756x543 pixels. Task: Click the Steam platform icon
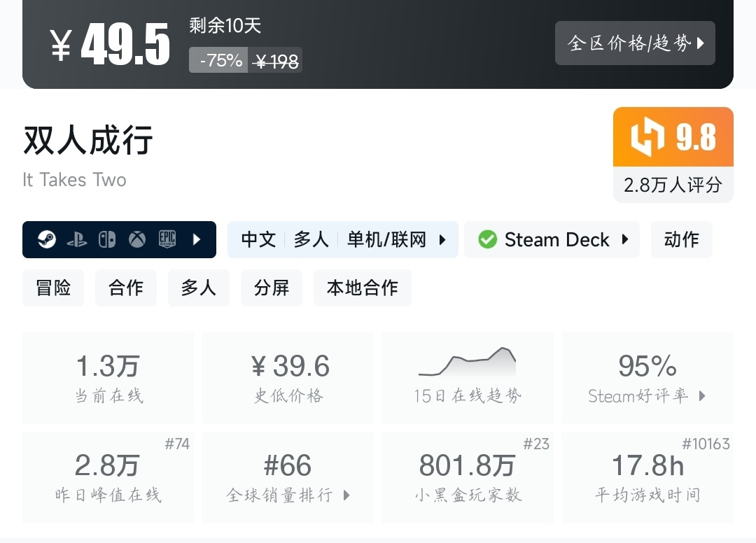click(47, 240)
